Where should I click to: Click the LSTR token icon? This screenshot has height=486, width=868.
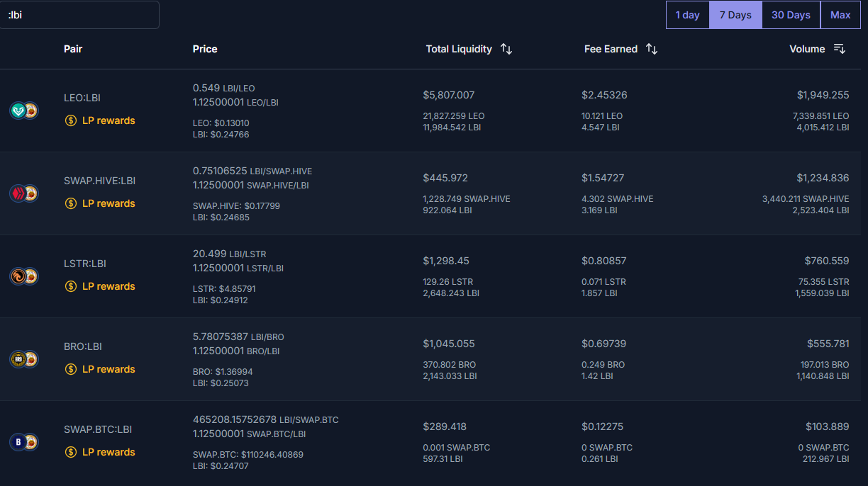click(x=18, y=276)
